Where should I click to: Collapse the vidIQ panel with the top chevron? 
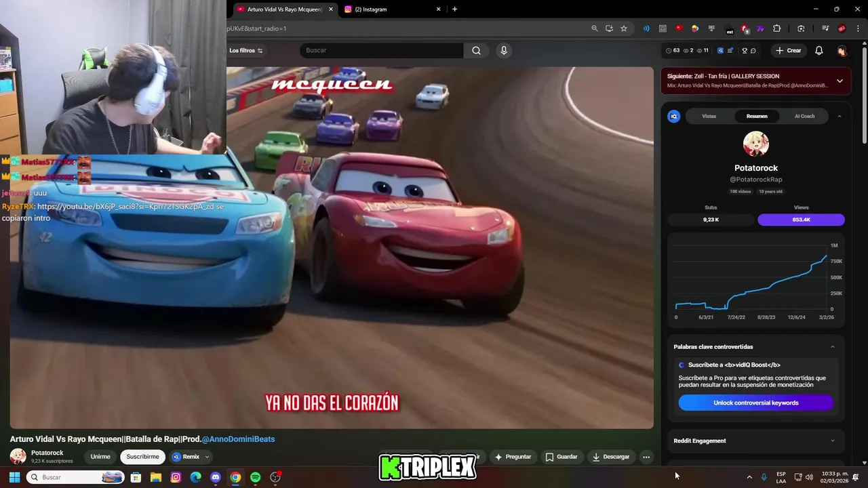click(839, 116)
